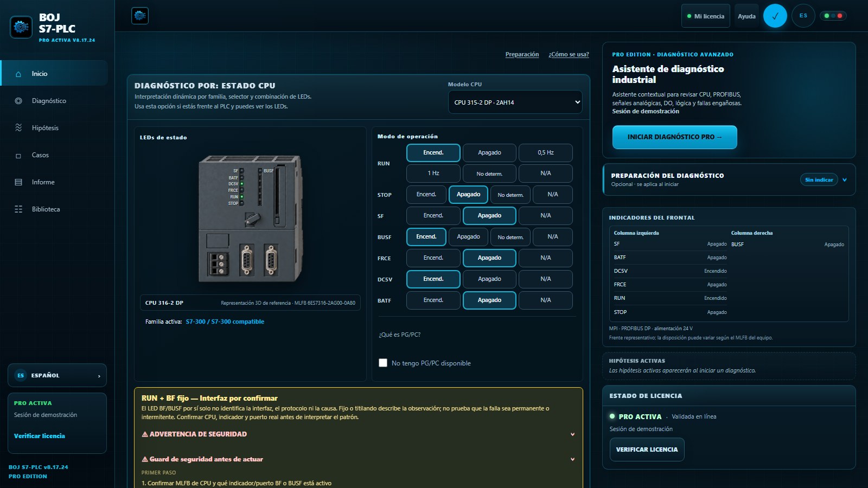Screen dimensions: 868x488
Task: Click the gear chip icon in top bar
Action: (140, 16)
